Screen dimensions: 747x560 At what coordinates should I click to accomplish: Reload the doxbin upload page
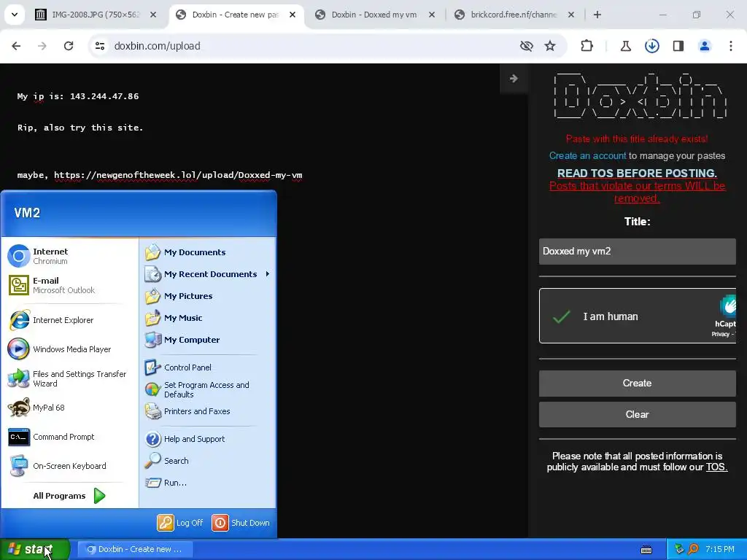(x=69, y=46)
